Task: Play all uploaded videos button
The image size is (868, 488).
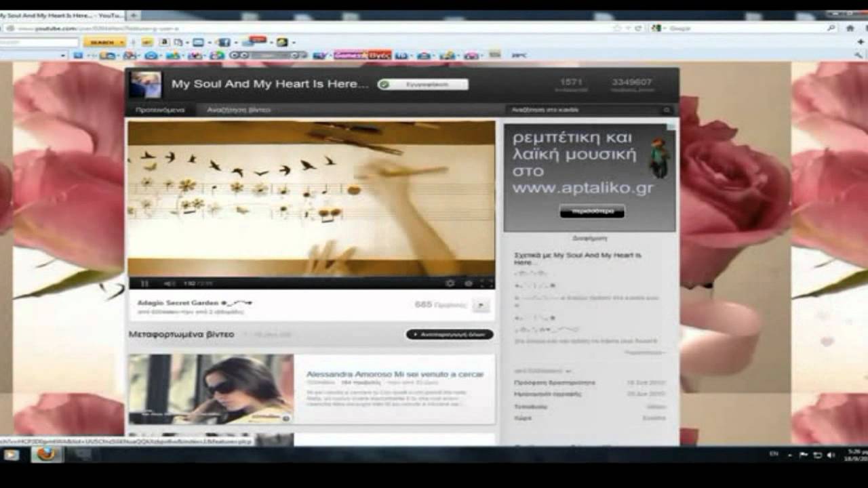Action: pos(450,334)
